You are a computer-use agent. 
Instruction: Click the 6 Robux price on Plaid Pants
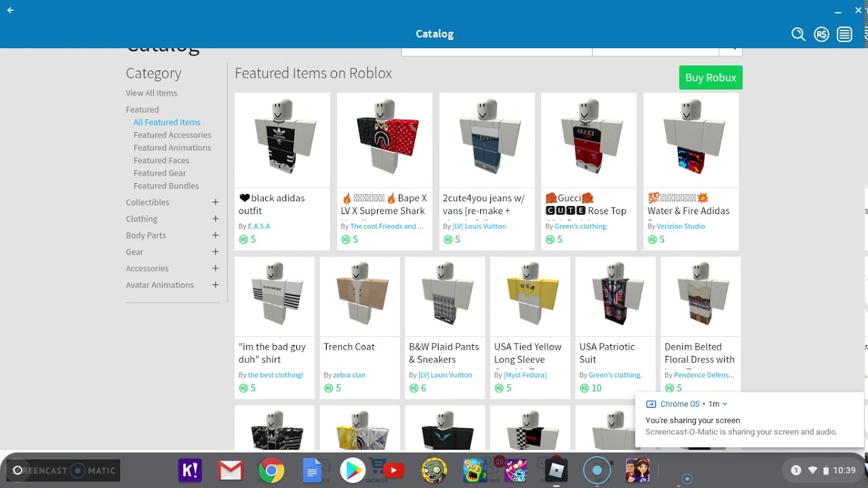(418, 388)
